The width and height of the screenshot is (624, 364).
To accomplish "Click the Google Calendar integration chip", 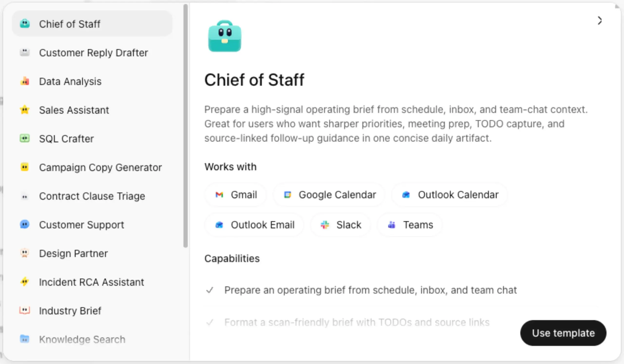I will point(329,195).
